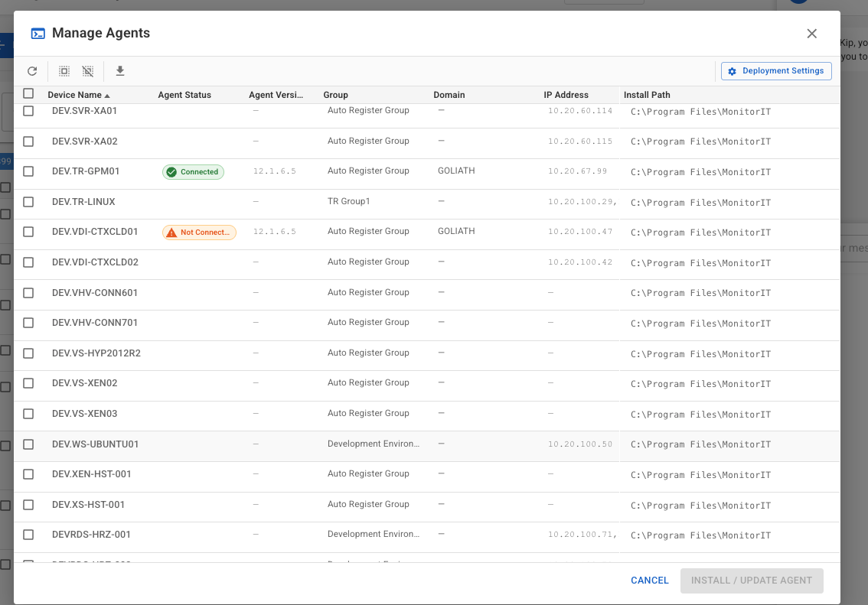Click GOLIATH domain in DEV.TR-GPM01 row

click(456, 171)
